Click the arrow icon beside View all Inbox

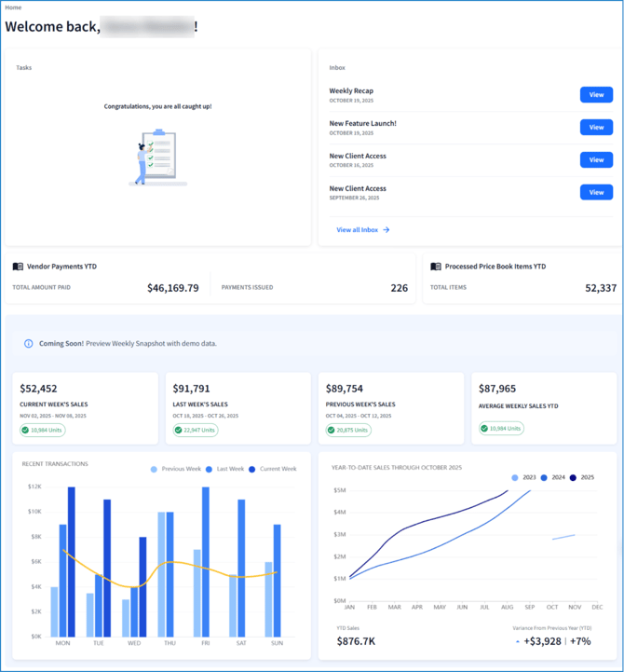pyautogui.click(x=387, y=229)
